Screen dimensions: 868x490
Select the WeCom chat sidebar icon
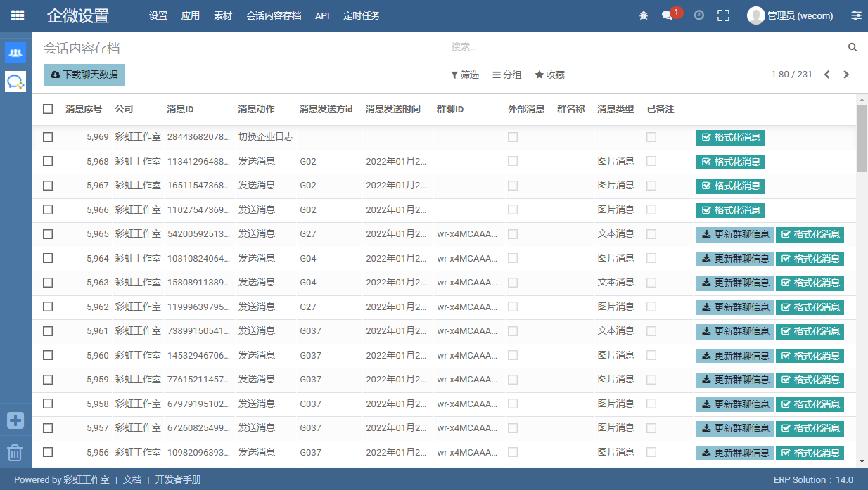click(15, 82)
